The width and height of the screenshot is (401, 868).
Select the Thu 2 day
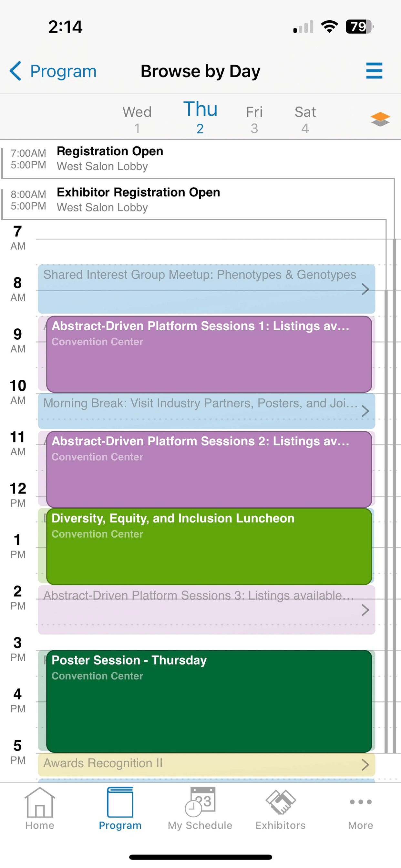tap(200, 117)
